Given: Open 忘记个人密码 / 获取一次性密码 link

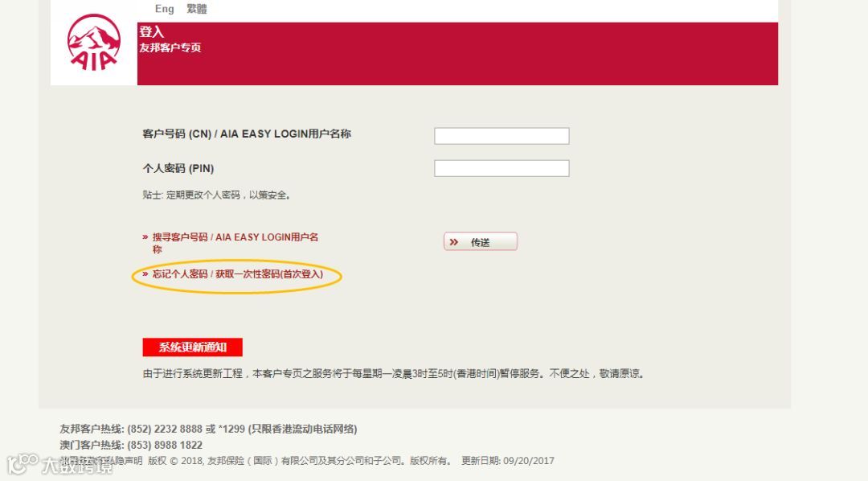Looking at the screenshot, I should click(237, 273).
